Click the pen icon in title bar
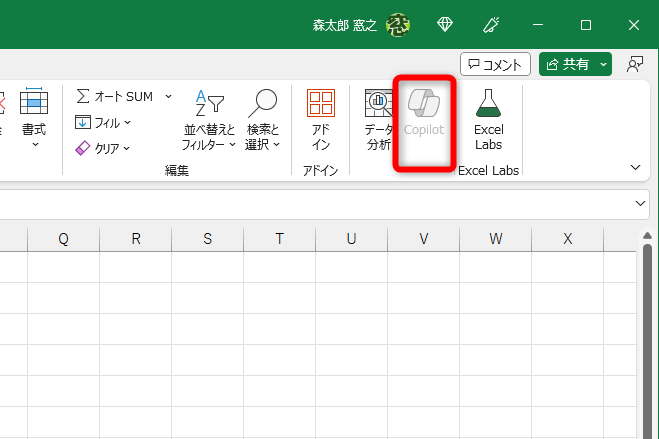Image resolution: width=659 pixels, height=439 pixels. click(x=491, y=25)
